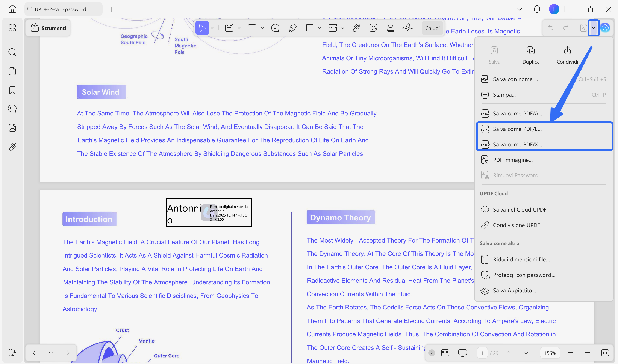Open page thumbnails in the sidebar
The width and height of the screenshot is (618, 364).
click(12, 71)
